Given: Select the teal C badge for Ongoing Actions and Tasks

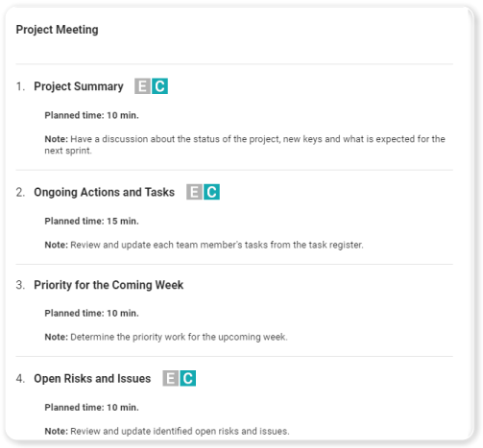Looking at the screenshot, I should pos(211,192).
